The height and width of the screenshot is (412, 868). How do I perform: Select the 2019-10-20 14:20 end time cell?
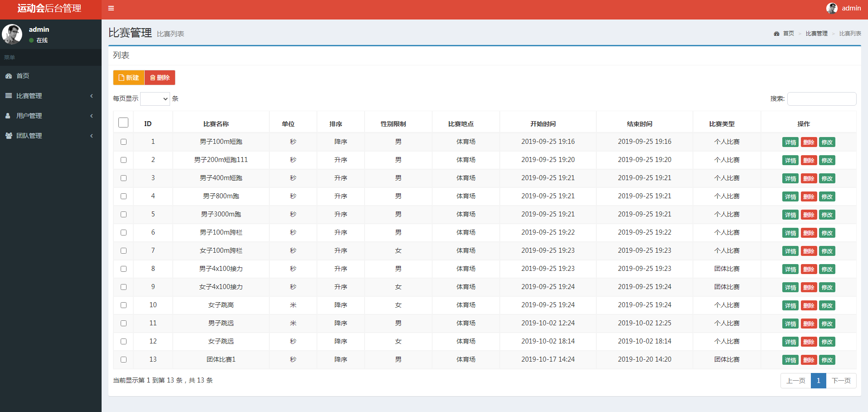pos(644,359)
